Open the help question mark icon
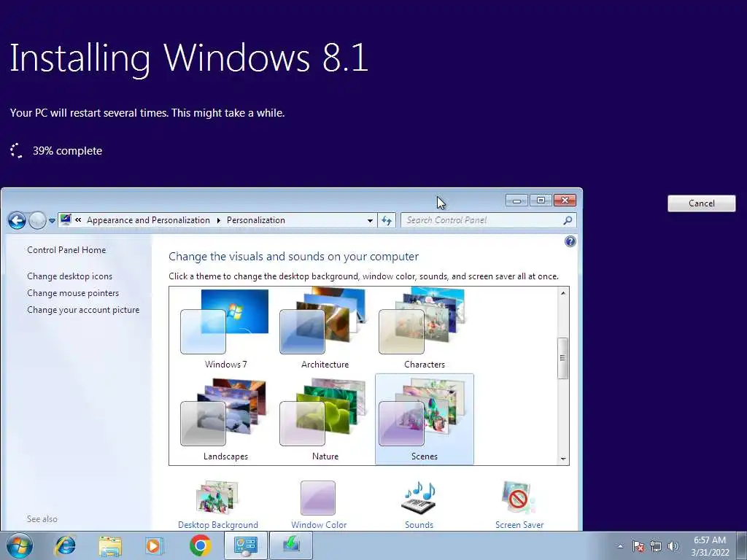The height and width of the screenshot is (560, 747). [570, 241]
